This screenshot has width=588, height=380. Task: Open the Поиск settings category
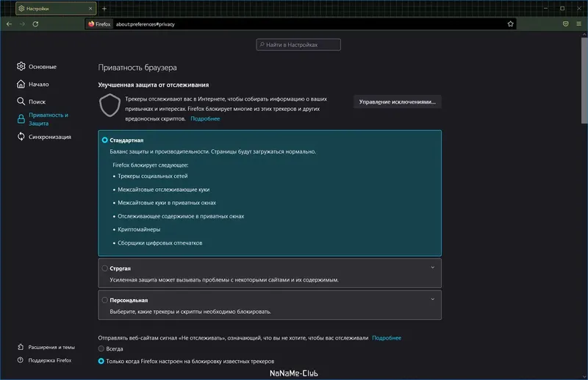point(32,101)
